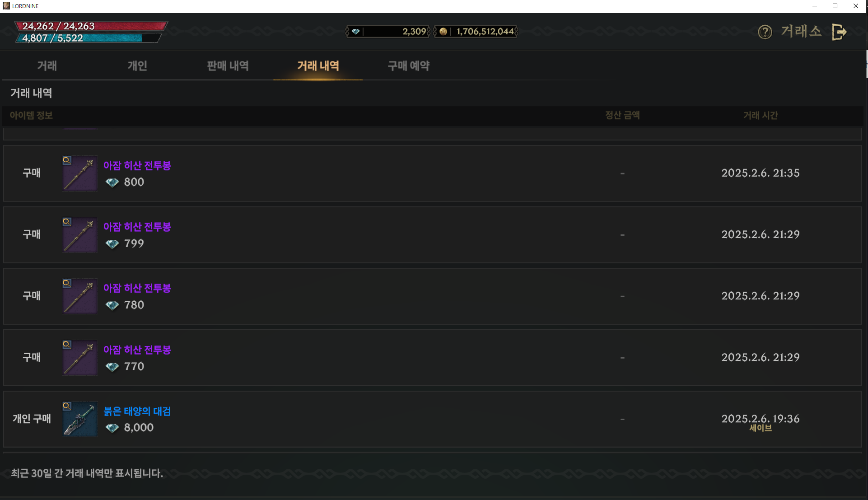Screen dimensions: 868x500
Task: Click diamond icon next to 799 price
Action: coord(112,244)
